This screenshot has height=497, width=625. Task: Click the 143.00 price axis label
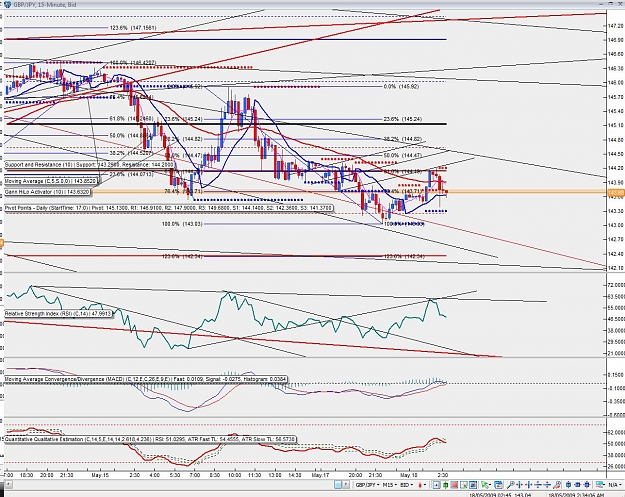[x=616, y=225]
